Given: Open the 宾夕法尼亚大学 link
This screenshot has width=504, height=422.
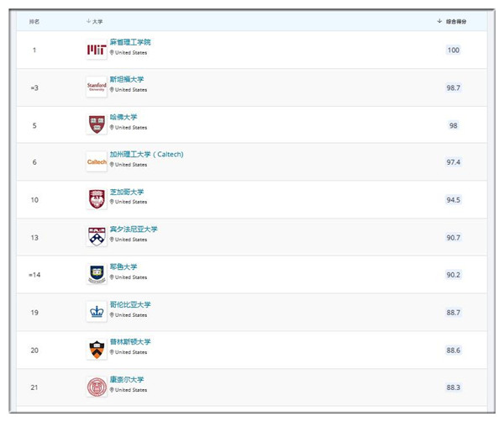Looking at the screenshot, I should pos(134,229).
